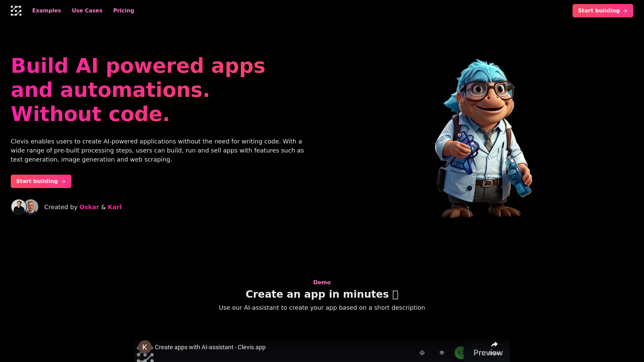Click the Clevis logo icon in navbar

[x=16, y=11]
